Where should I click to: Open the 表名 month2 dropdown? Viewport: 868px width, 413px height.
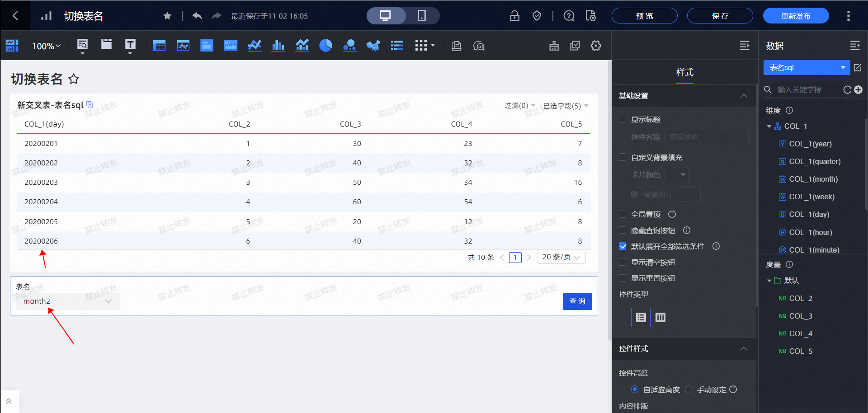coord(67,301)
